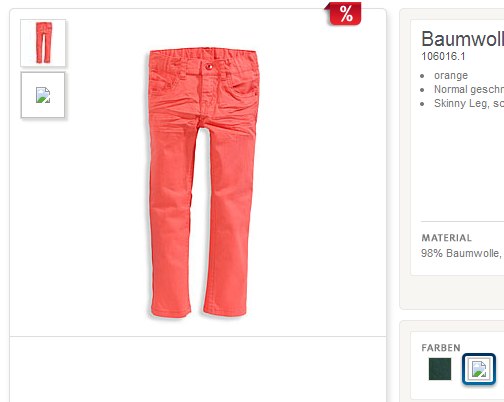Click the product title starting with Baumwoll
The image size is (504, 402).
(x=462, y=39)
